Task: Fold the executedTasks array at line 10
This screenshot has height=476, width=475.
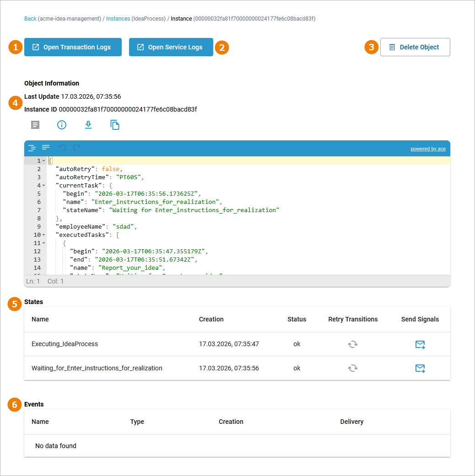Action: (44, 235)
